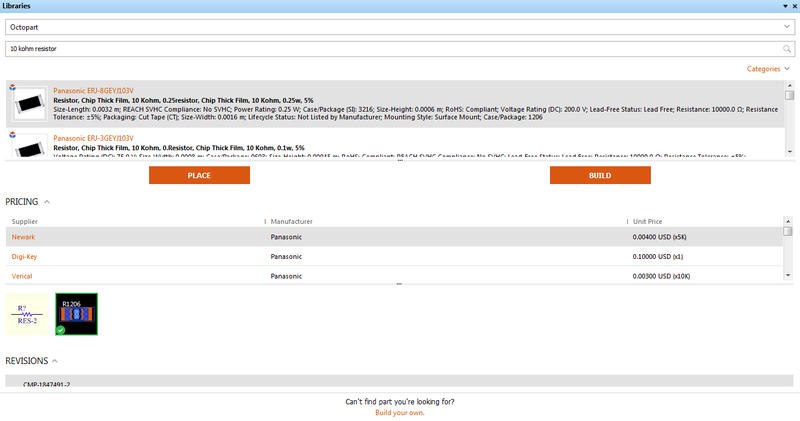Click the Octopart icon beside ERJ-3GEYJ103V
Viewport: 800px width, 421px height.
click(x=12, y=134)
